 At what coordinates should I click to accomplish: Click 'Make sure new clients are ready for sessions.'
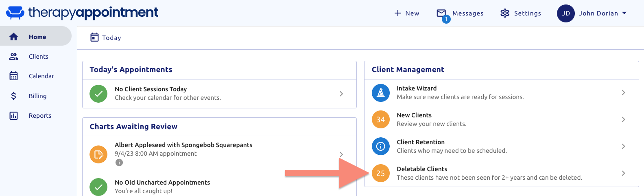click(x=460, y=97)
